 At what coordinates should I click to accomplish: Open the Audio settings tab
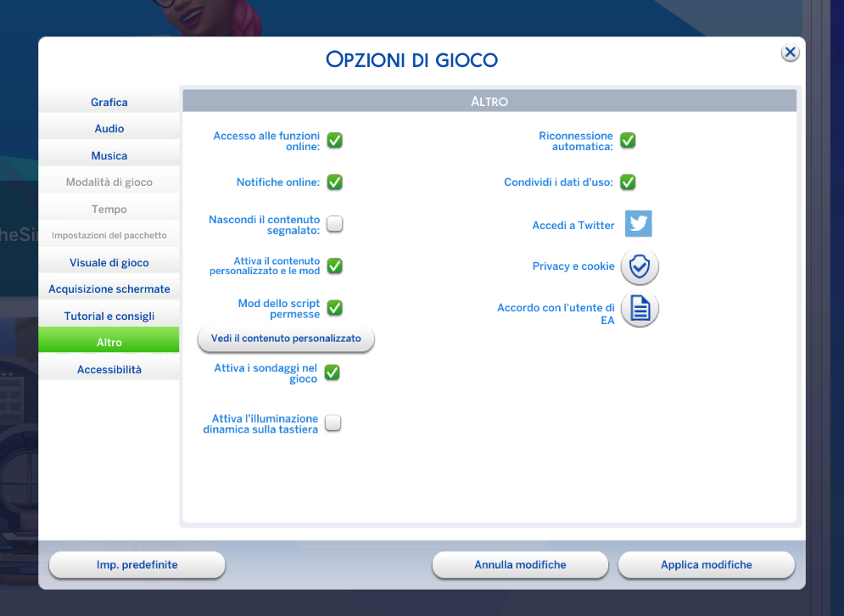pos(109,128)
